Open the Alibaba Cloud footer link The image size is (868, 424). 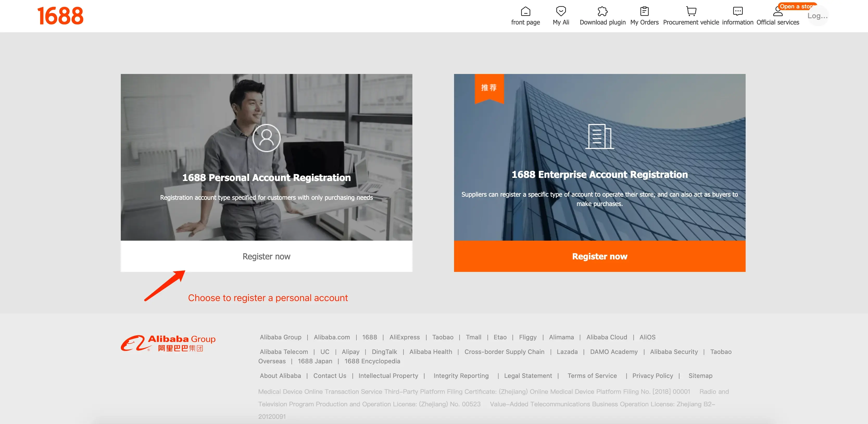click(607, 337)
